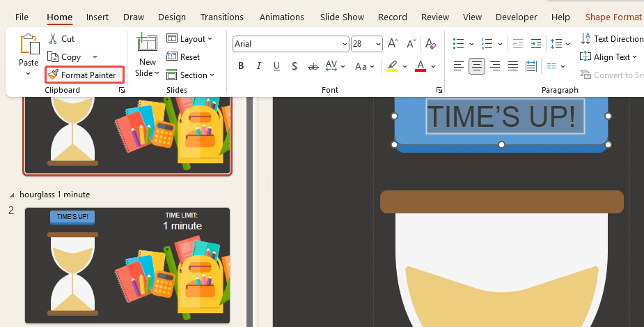Select the first slide thumbnail
The height and width of the screenshot is (327, 644).
tap(127, 135)
